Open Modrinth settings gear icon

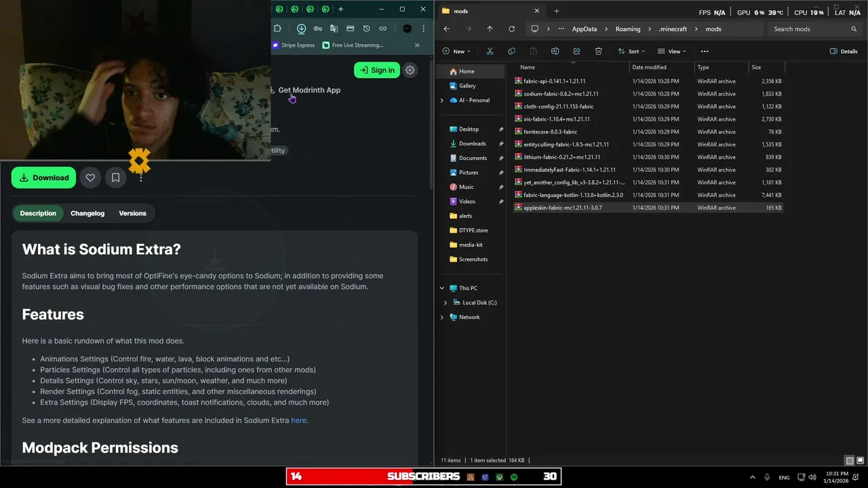point(410,70)
